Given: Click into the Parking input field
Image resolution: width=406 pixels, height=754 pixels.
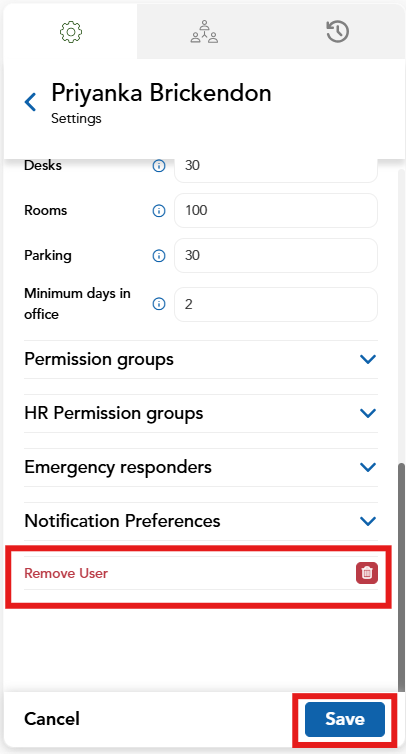Looking at the screenshot, I should (x=276, y=255).
